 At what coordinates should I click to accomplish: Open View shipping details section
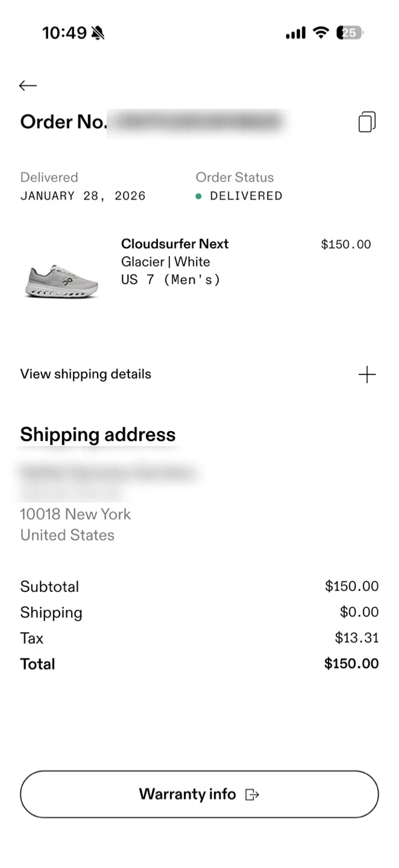coord(86,374)
